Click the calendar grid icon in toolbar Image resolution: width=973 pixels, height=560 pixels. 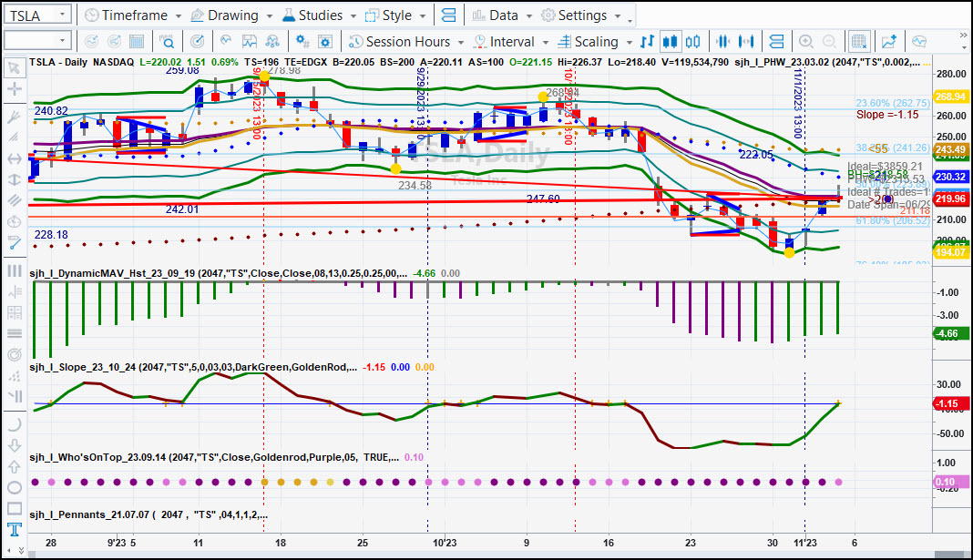click(x=137, y=42)
